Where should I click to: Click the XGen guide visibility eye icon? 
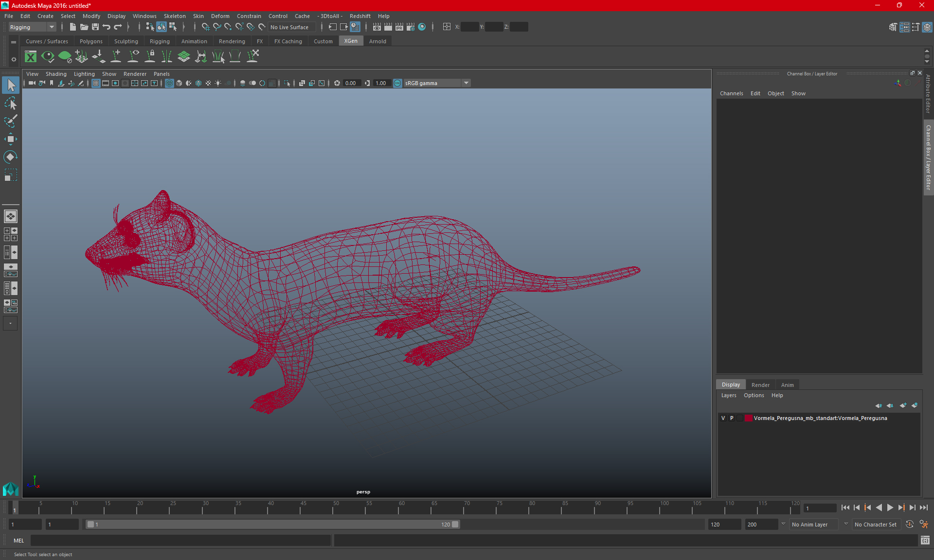[133, 56]
